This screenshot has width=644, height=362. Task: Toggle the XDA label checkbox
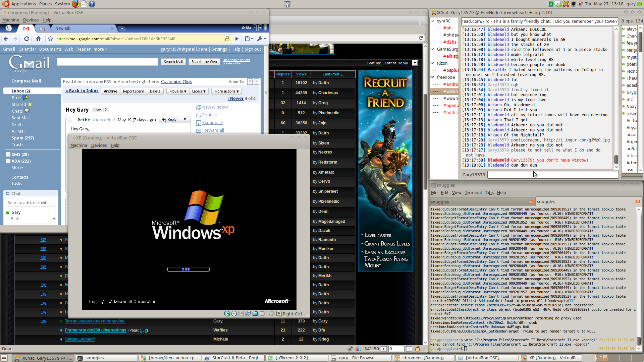8,161
